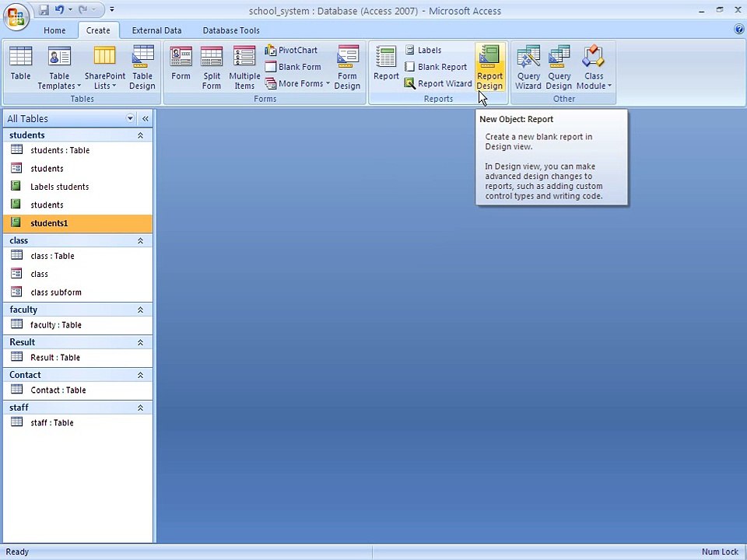Select the 'staff : Table' object
Screen dimensions: 747x560
[78, 422]
